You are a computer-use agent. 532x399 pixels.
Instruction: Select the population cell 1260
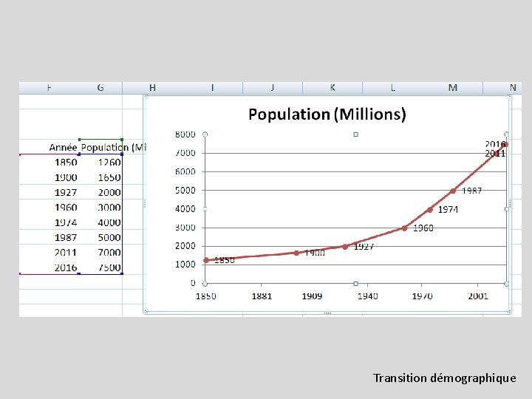click(100, 162)
